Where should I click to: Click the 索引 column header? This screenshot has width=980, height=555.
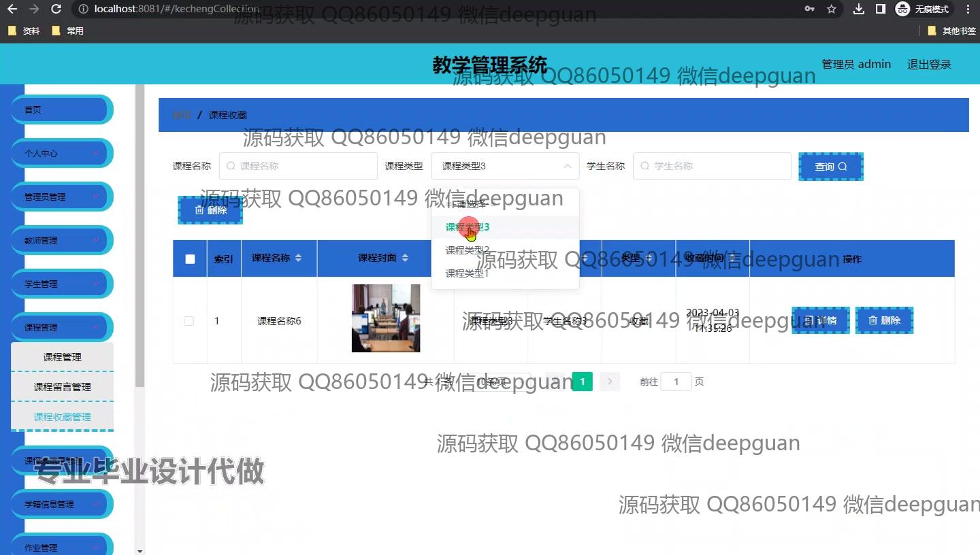coord(224,259)
